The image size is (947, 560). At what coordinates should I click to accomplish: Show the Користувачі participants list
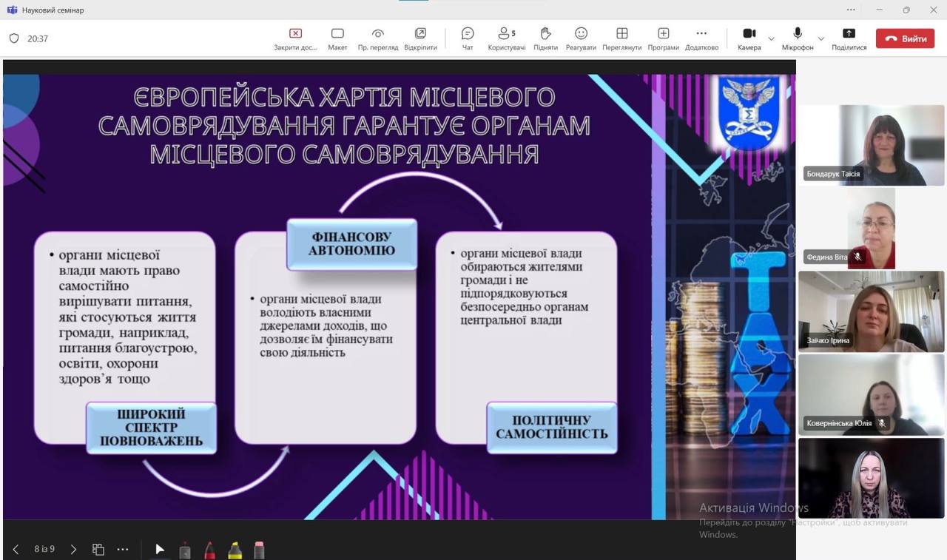coord(506,38)
